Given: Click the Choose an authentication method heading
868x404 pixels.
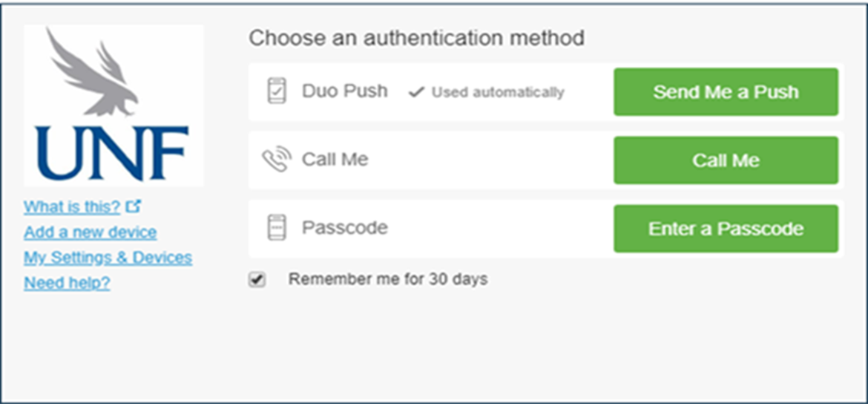Looking at the screenshot, I should coord(416,38).
